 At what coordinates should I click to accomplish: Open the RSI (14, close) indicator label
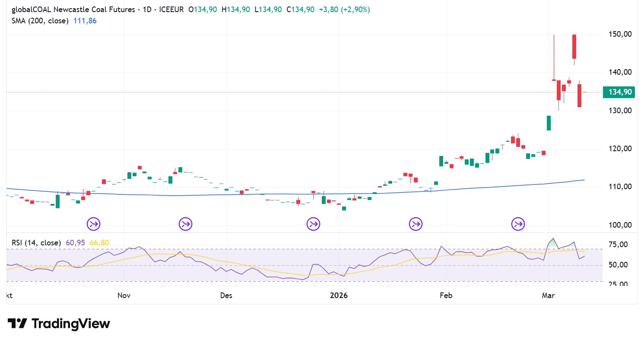(x=36, y=243)
